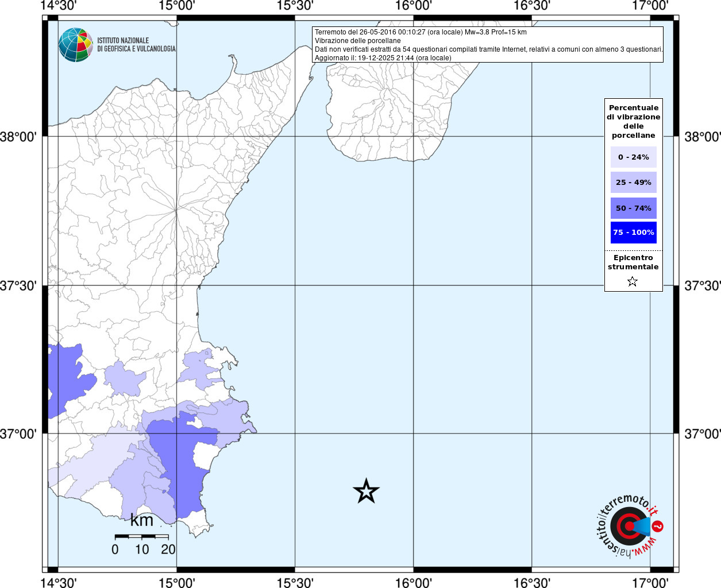Click the 'km' scale unit label
The image size is (721, 588).
coord(142,520)
